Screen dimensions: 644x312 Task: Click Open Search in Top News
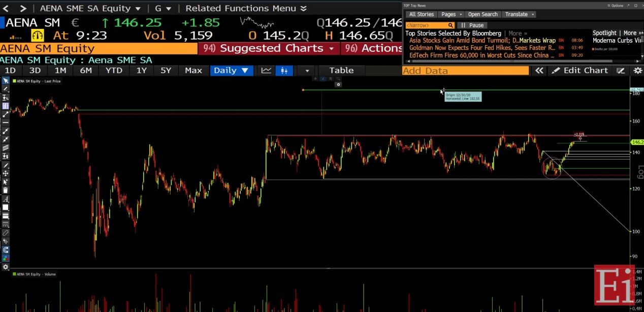point(483,14)
